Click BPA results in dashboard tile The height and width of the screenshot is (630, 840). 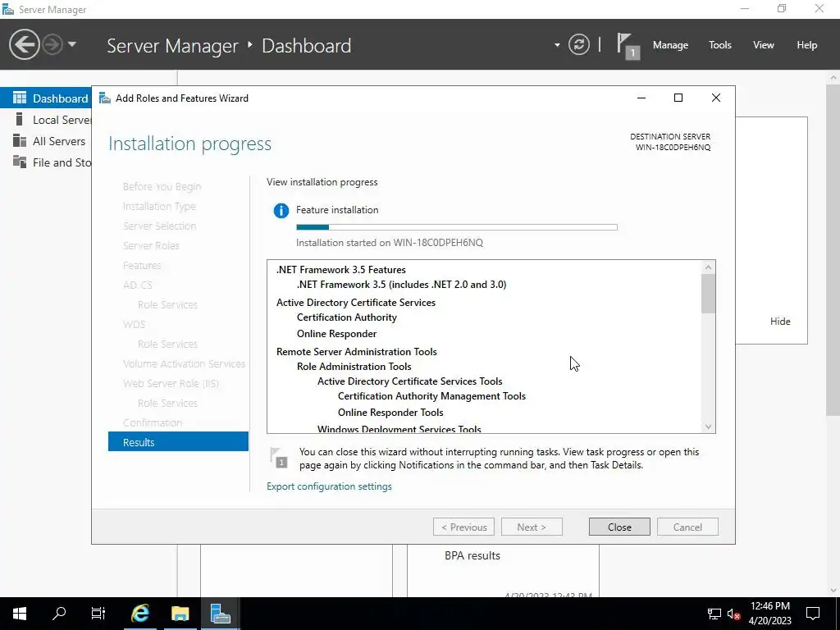click(x=472, y=555)
